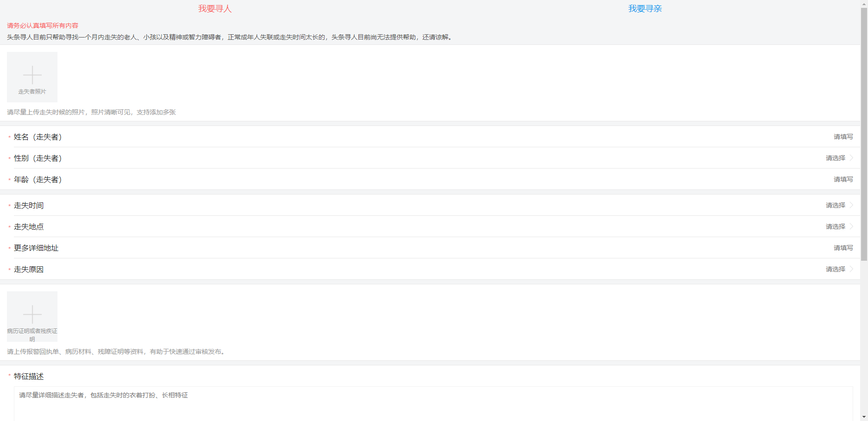Switch to the 我要寻人 tab
This screenshot has height=421, width=868.
(215, 9)
